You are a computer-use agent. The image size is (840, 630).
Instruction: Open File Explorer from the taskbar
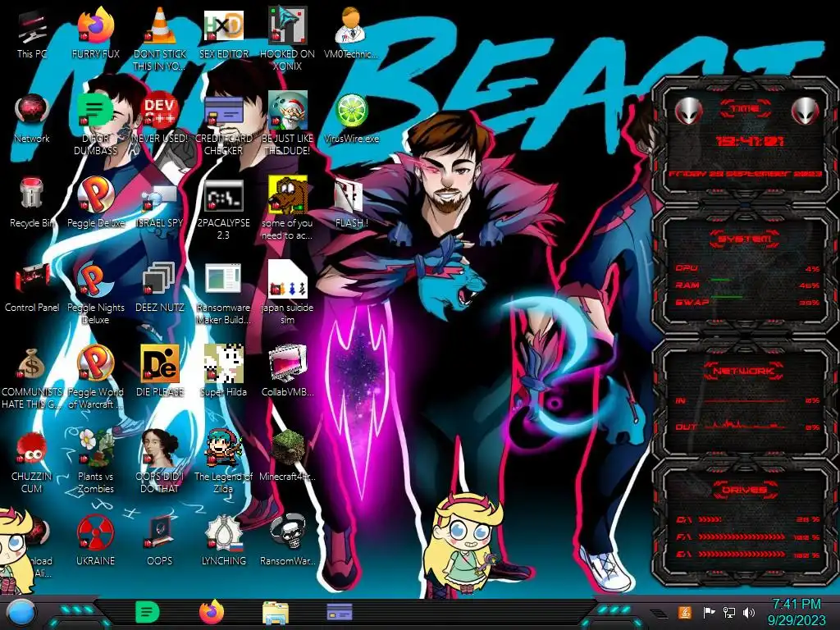tap(276, 613)
